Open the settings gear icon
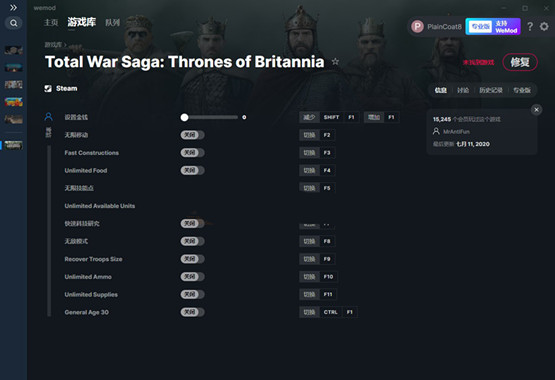The image size is (555, 380). coord(544,27)
